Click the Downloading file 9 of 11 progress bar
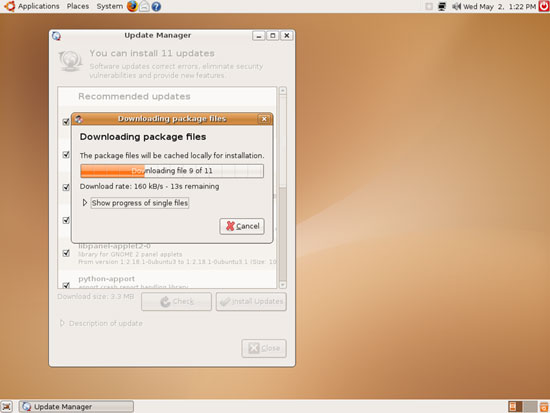This screenshot has width=550, height=413. pos(172,171)
